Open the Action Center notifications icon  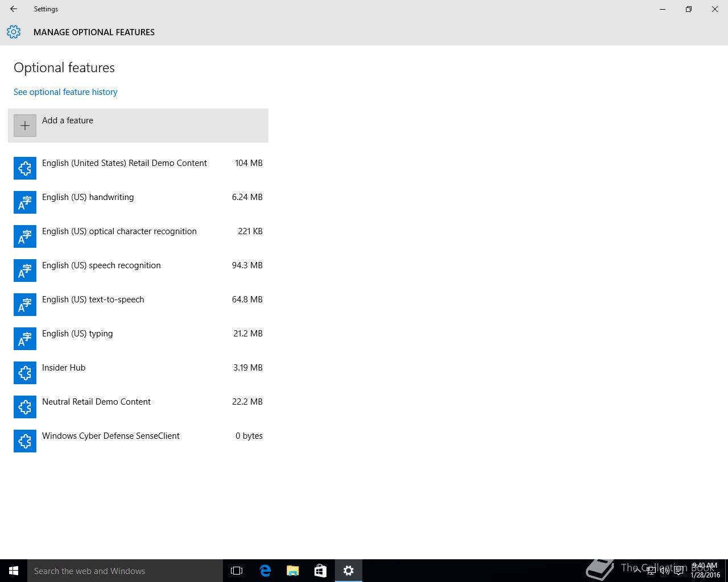[679, 571]
